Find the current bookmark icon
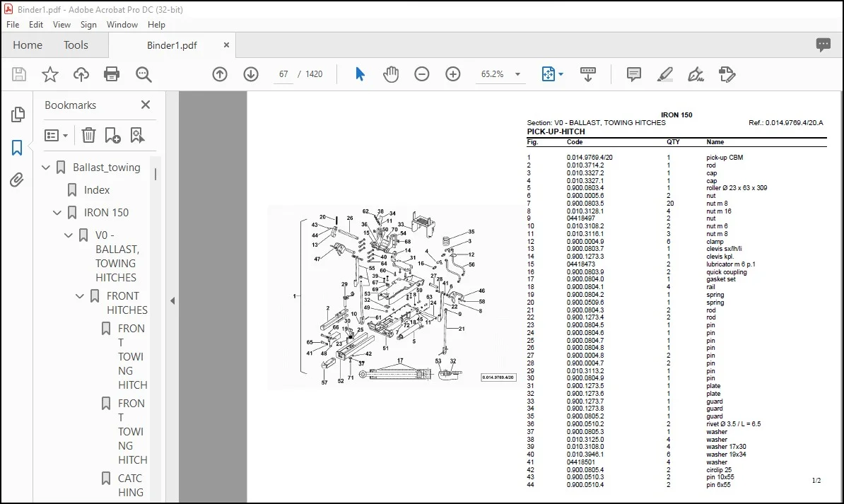Viewport: 844px width, 504px height. (x=137, y=135)
